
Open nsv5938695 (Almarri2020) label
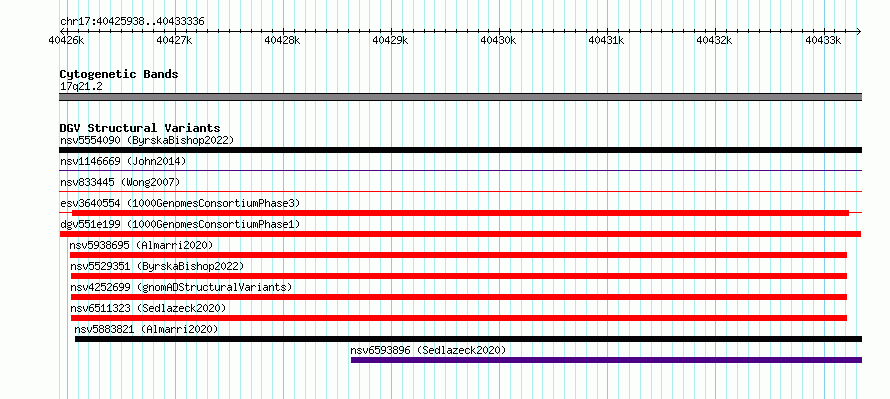(x=141, y=245)
